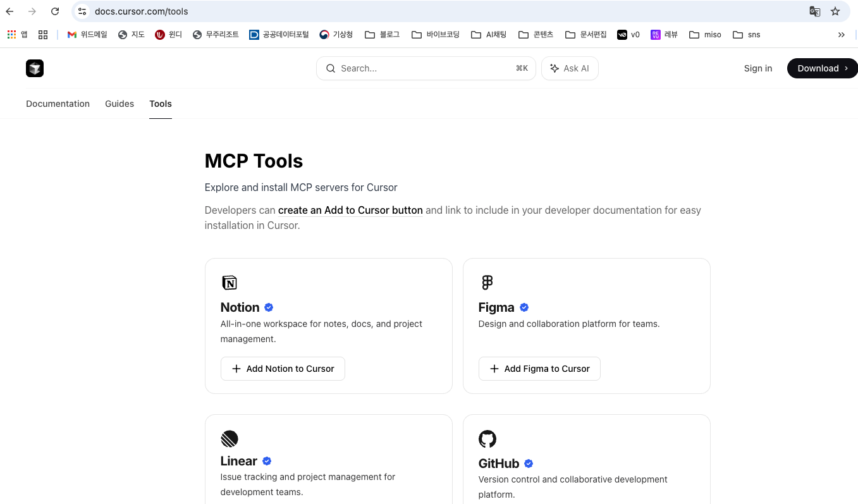Viewport: 858px width, 504px height.
Task: Expand the AI채팅 bookmark folder
Action: point(489,35)
